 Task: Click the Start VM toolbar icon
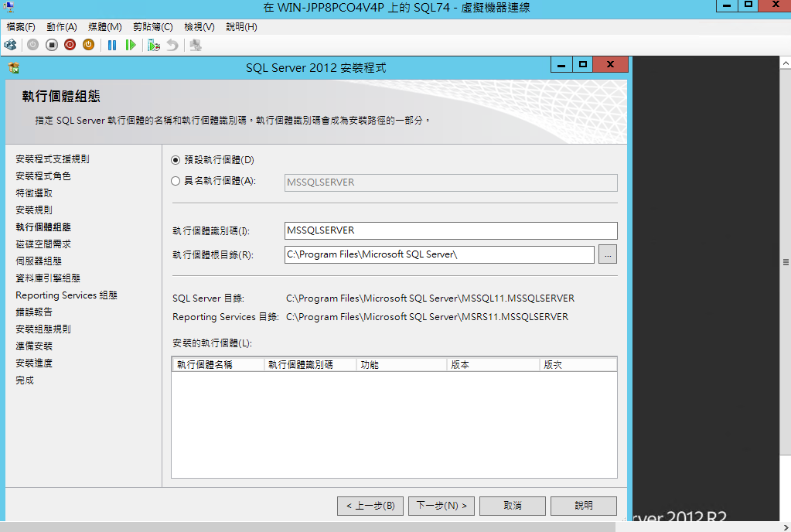(32, 45)
